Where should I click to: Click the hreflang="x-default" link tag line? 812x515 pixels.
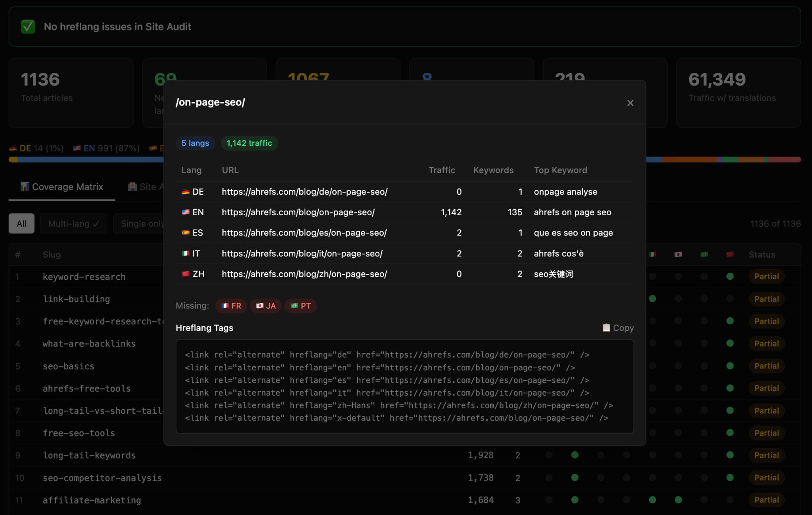(x=396, y=418)
